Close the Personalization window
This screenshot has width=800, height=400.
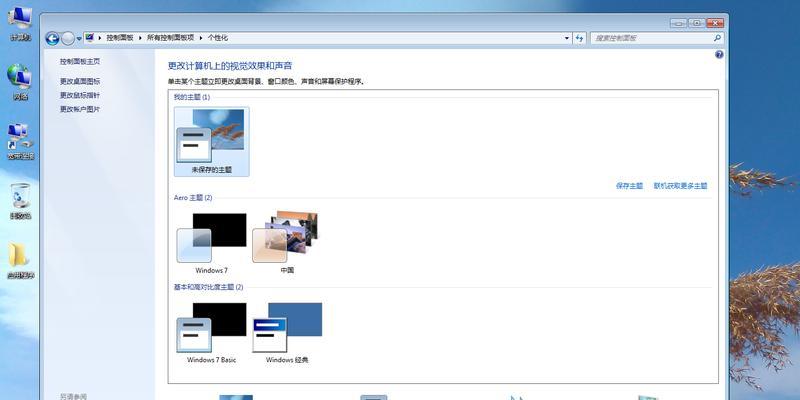point(715,23)
